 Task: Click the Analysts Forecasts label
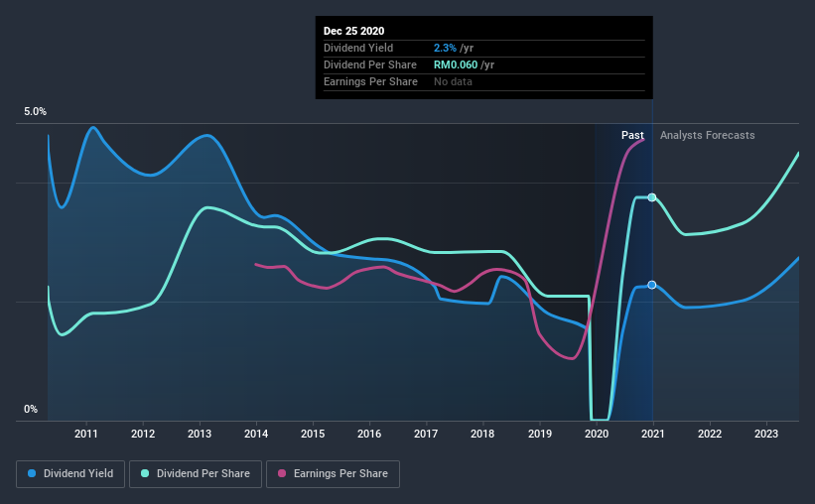coord(708,135)
